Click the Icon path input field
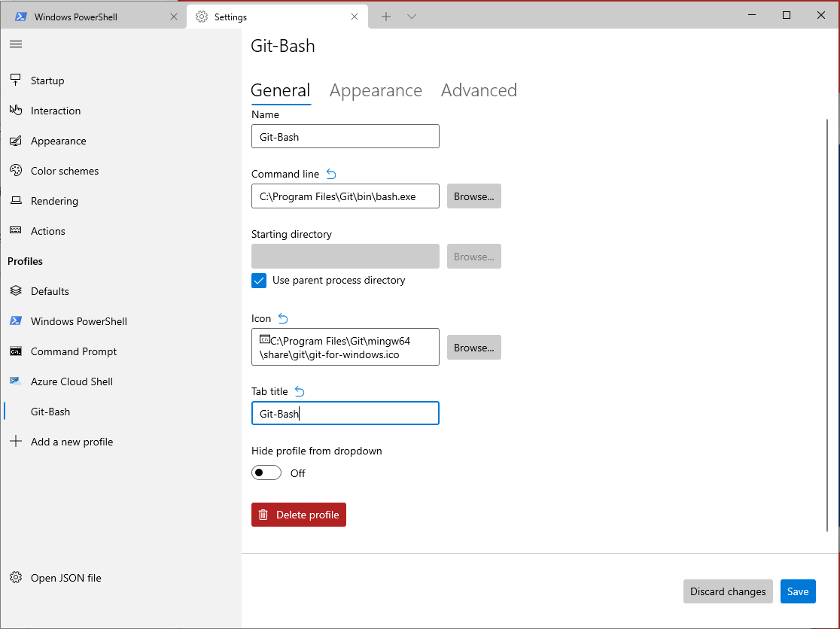Image resolution: width=840 pixels, height=629 pixels. [x=345, y=347]
